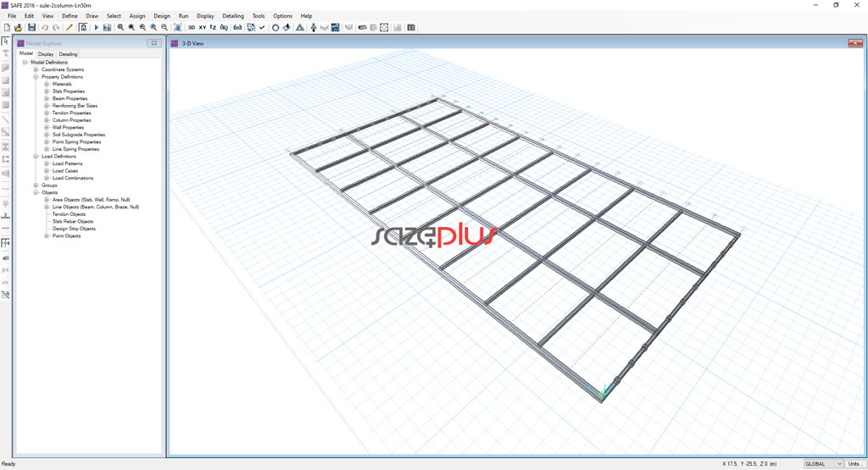The image size is (868, 470).
Task: Select 'Load Combinations' in the tree
Action: [x=73, y=178]
